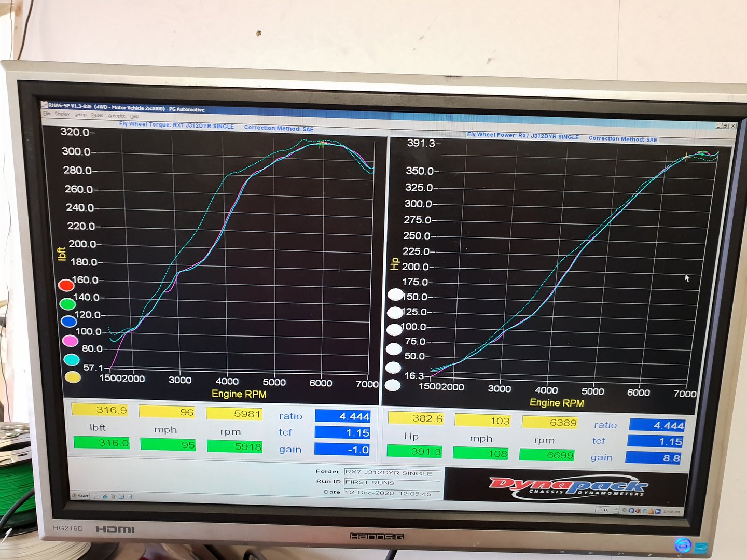This screenshot has width=747, height=560.
Task: Click the power tcf value 1.15 field
Action: click(x=655, y=441)
